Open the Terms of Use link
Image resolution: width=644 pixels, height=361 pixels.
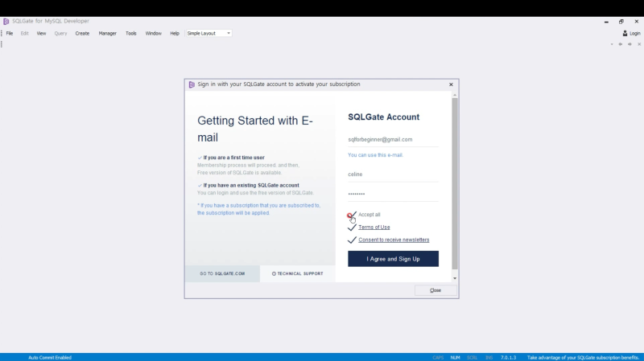click(374, 228)
